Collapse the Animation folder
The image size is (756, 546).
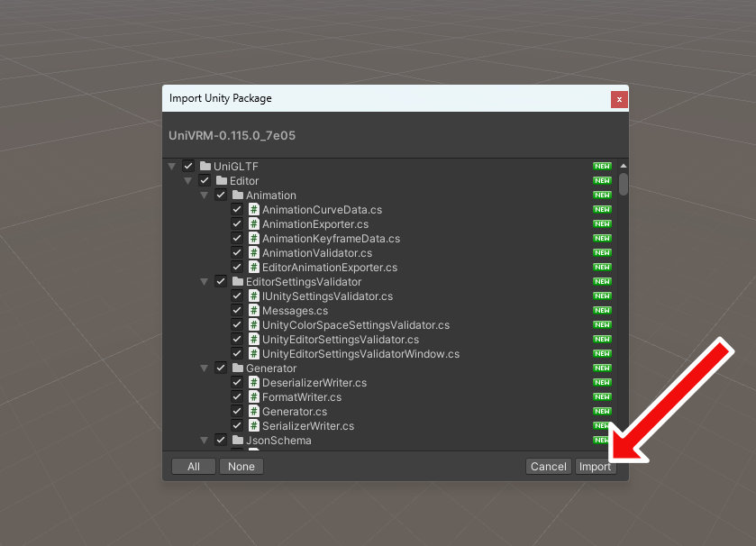205,196
